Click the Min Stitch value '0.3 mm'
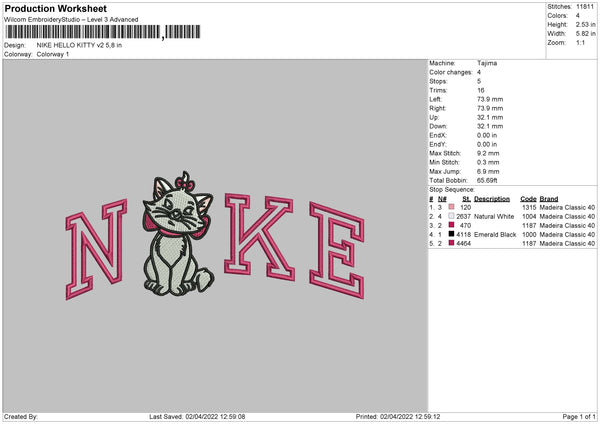Viewport: 600px width, 424px height. 488,162
